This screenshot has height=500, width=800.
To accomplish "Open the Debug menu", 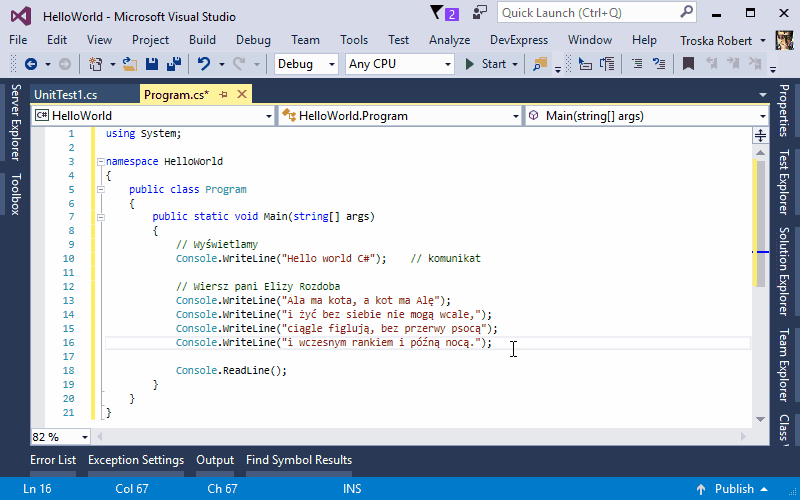I will 253,40.
